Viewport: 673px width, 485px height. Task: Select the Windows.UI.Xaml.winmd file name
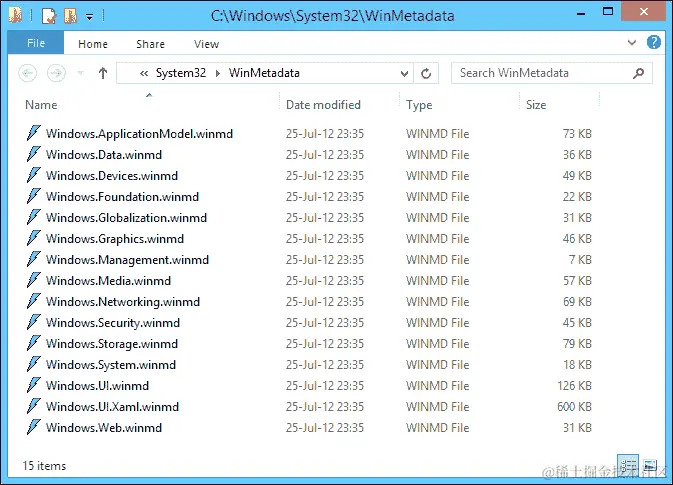point(112,406)
